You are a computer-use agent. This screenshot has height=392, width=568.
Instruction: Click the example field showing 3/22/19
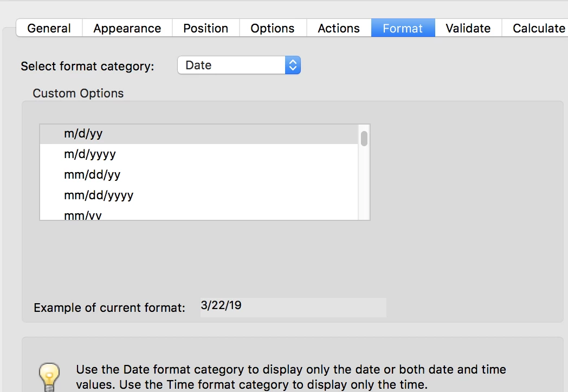(293, 307)
